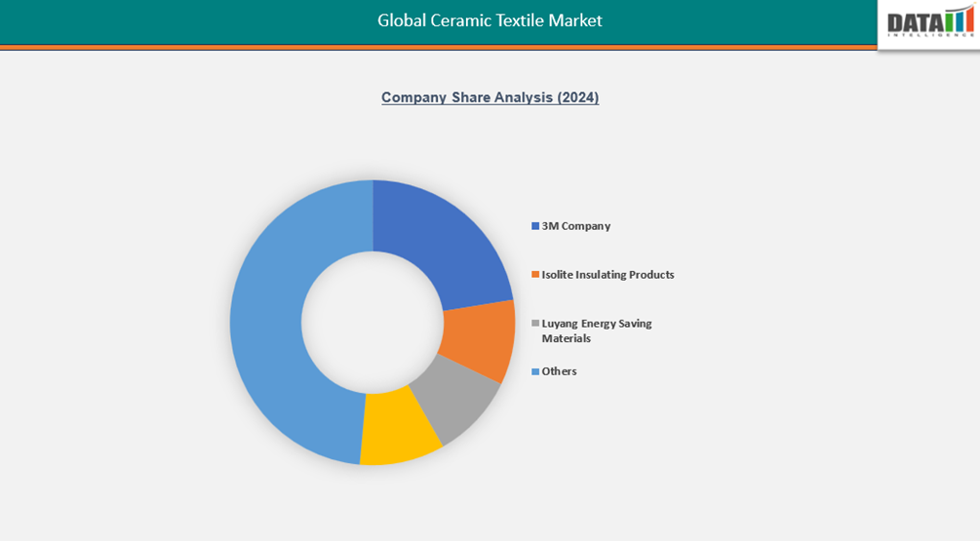
Task: Select the Luyang Energy Saving Materials swatch
Action: 535,324
